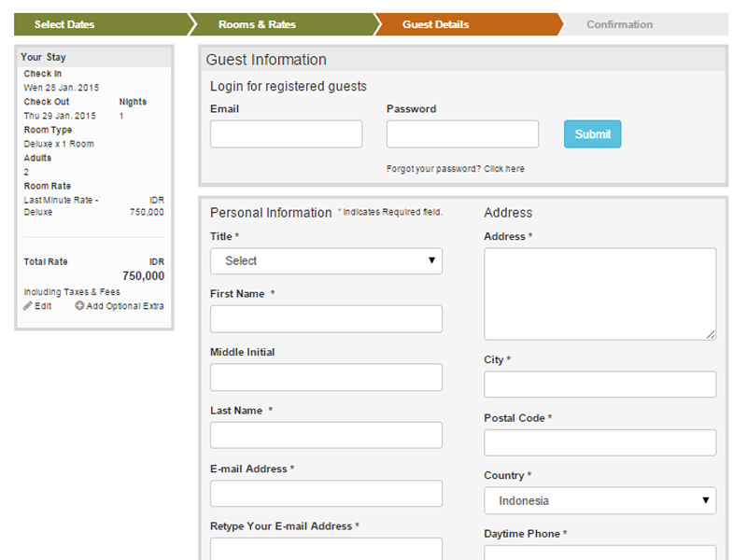Expand the Country dropdown showing Indonesia

pyautogui.click(x=599, y=501)
